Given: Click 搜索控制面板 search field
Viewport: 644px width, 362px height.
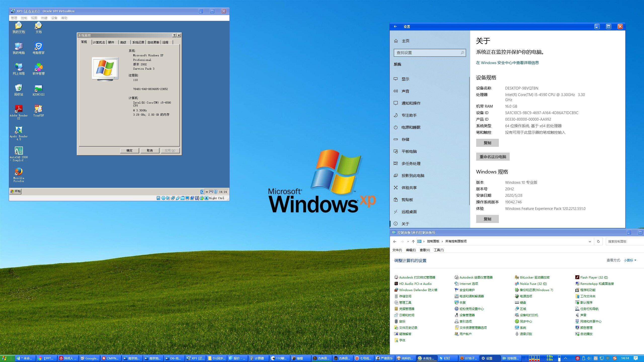Looking at the screenshot, I should pos(625,241).
